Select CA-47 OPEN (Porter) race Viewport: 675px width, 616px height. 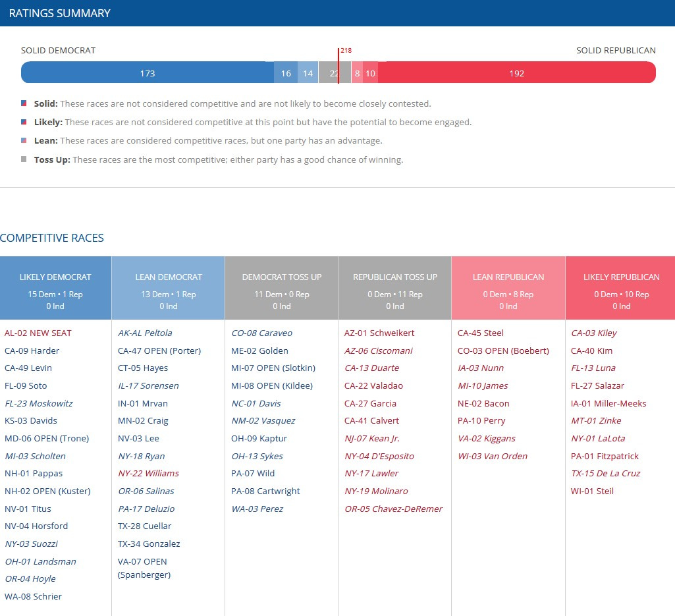[x=159, y=350]
